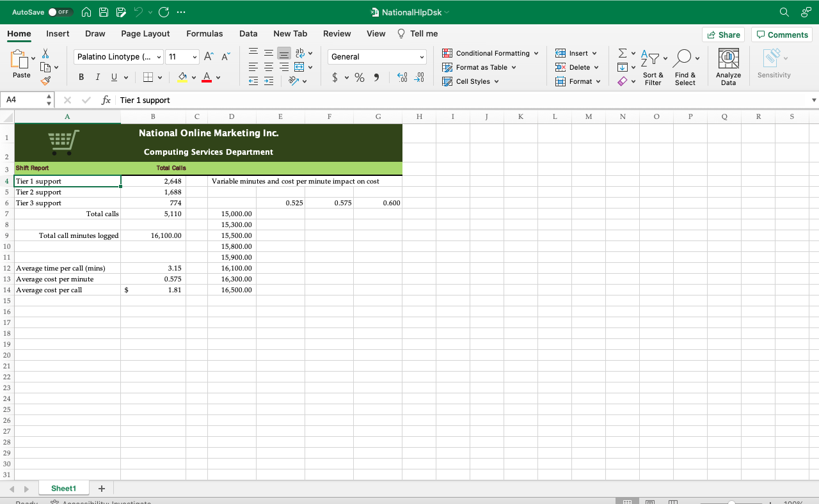Apply accounting dollar format icon
This screenshot has height=504, width=819.
pyautogui.click(x=335, y=77)
